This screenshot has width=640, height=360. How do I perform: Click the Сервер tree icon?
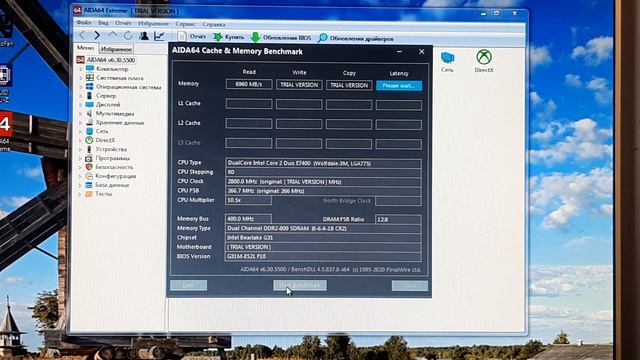89,96
